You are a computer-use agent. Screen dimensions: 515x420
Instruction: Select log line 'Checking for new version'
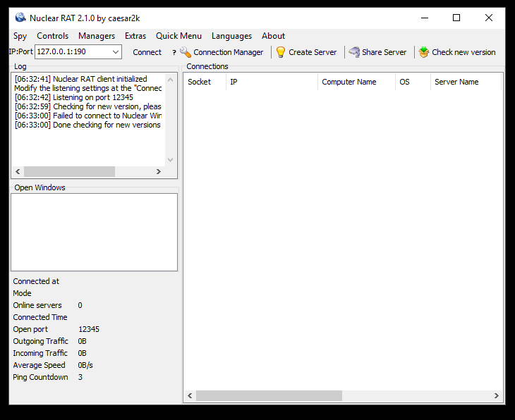point(88,106)
